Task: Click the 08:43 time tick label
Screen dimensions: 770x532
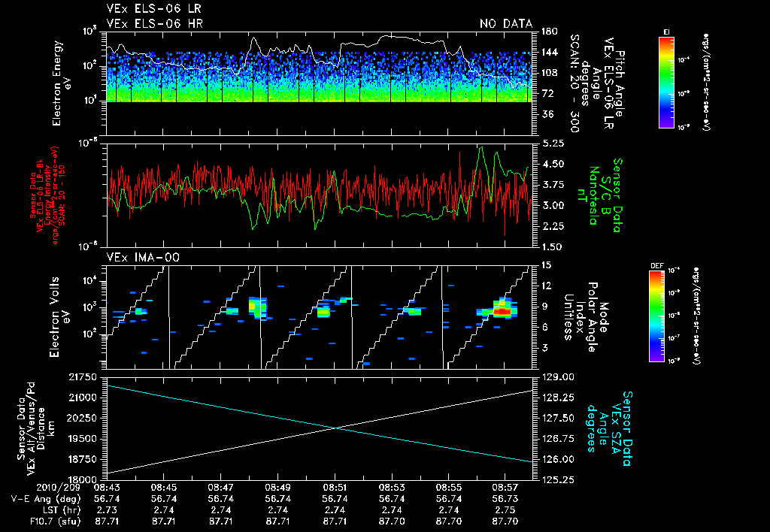Action: (x=106, y=488)
